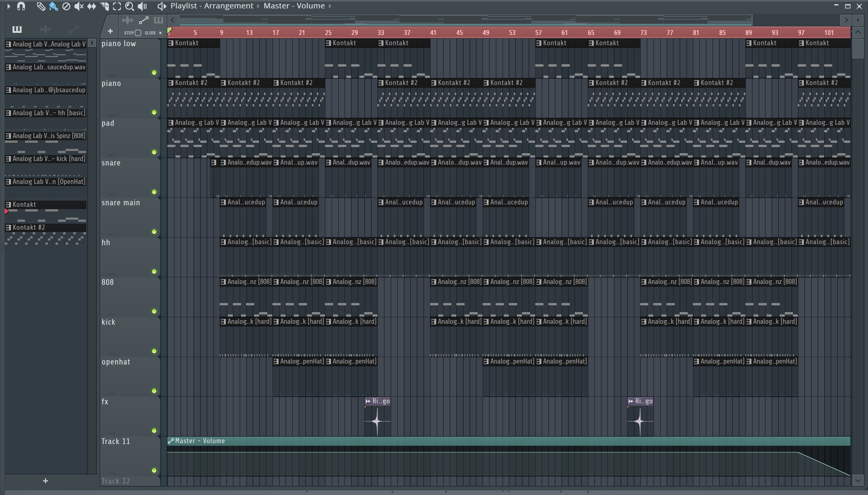Expand arrow after Playlist - Arrangement
Image resolution: width=868 pixels, height=495 pixels.
pyautogui.click(x=258, y=6)
